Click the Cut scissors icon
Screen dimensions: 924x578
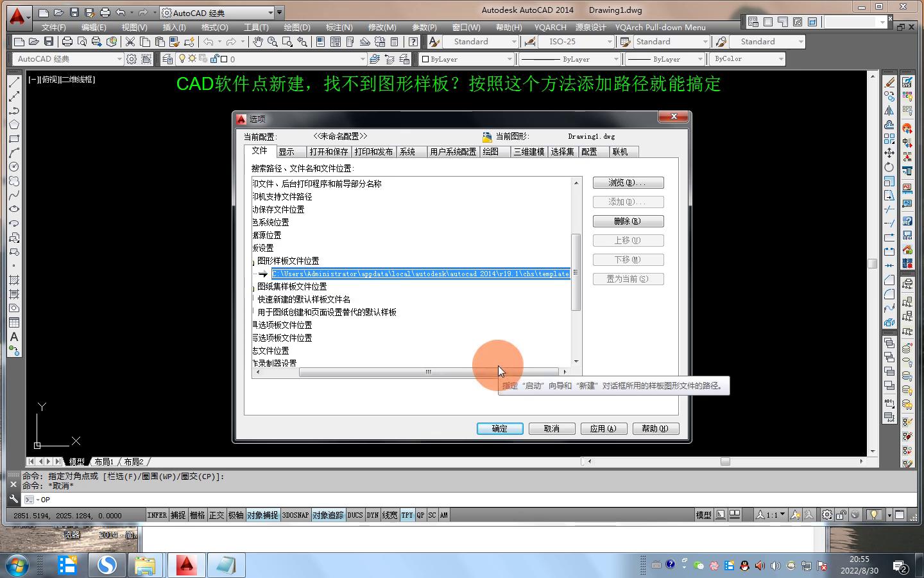(130, 42)
